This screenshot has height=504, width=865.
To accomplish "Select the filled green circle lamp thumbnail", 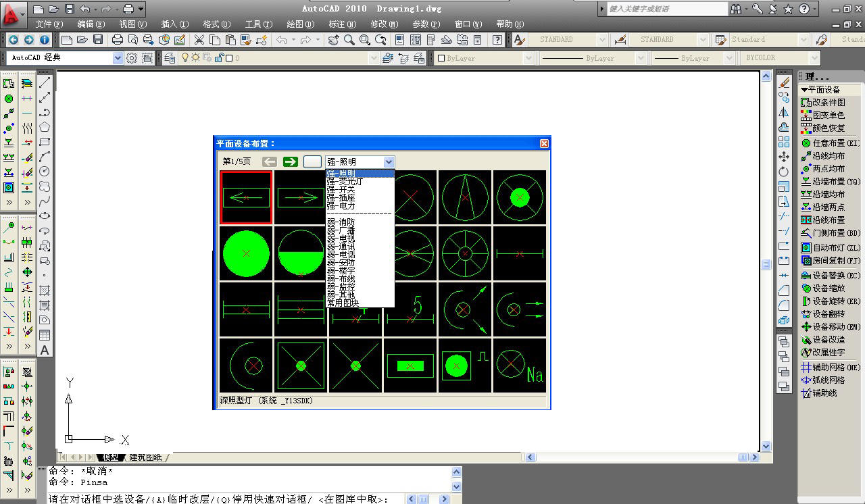I will (x=246, y=253).
